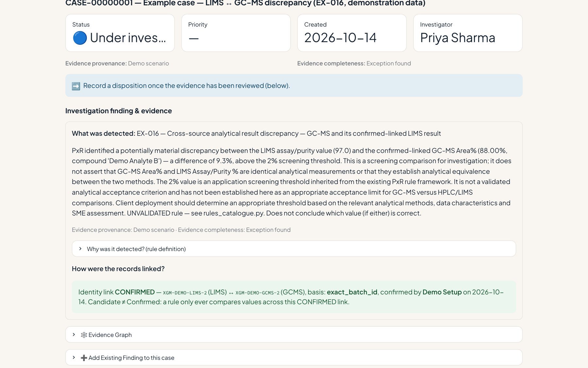Expand 'Add Existing Finding to this case'
Viewport: 588px width, 368px height.
click(294, 358)
